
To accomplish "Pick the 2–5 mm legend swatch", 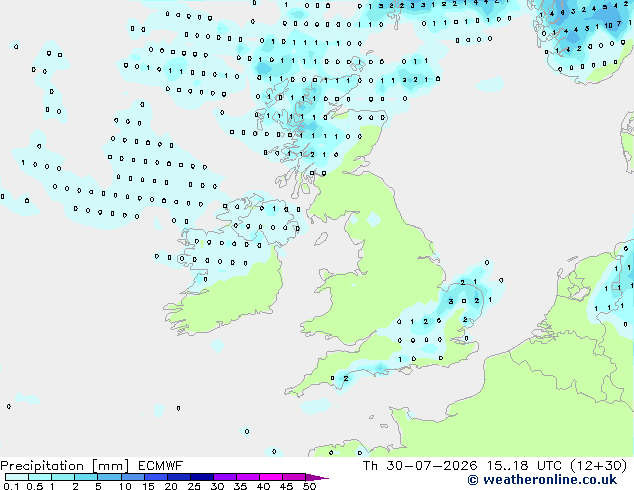I will [x=86, y=477].
